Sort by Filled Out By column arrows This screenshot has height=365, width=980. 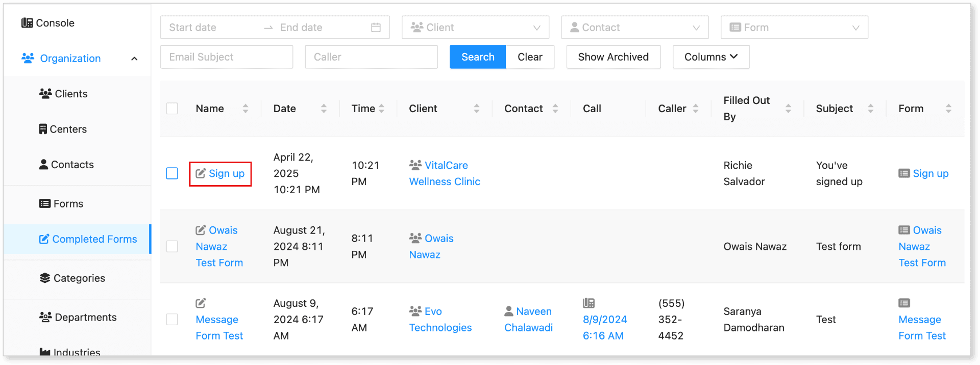[x=788, y=109]
